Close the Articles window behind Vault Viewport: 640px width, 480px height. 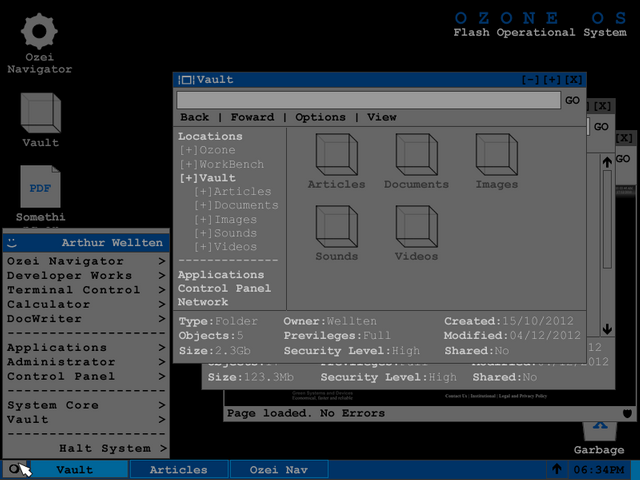click(602, 107)
